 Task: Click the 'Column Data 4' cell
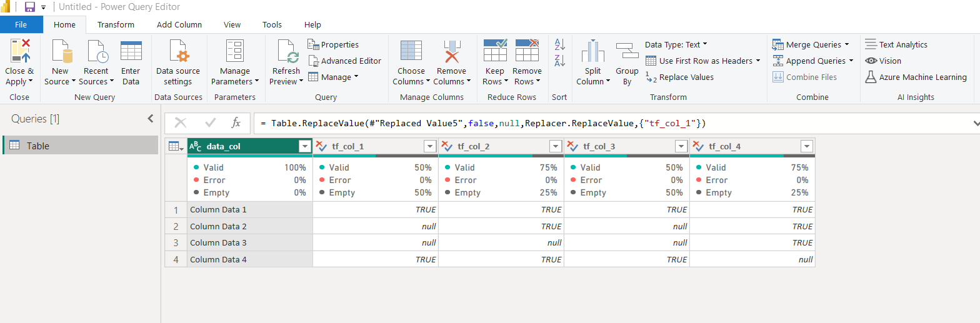[250, 259]
